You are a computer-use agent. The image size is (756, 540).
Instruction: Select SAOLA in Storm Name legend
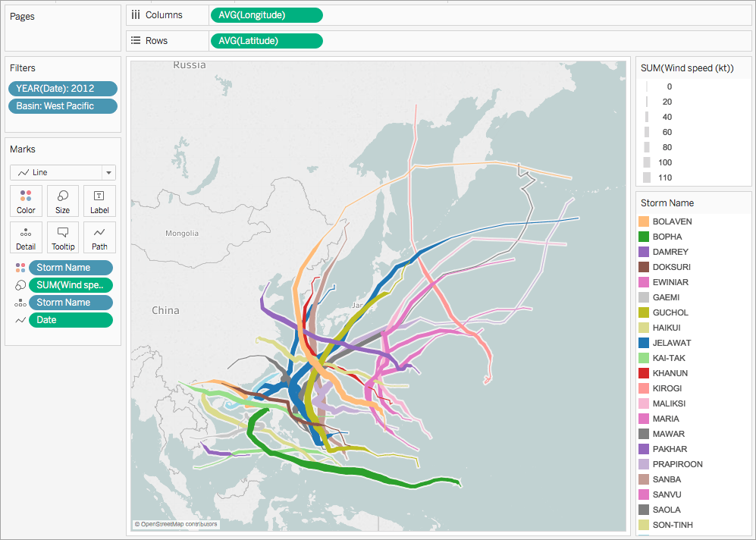pyautogui.click(x=667, y=510)
